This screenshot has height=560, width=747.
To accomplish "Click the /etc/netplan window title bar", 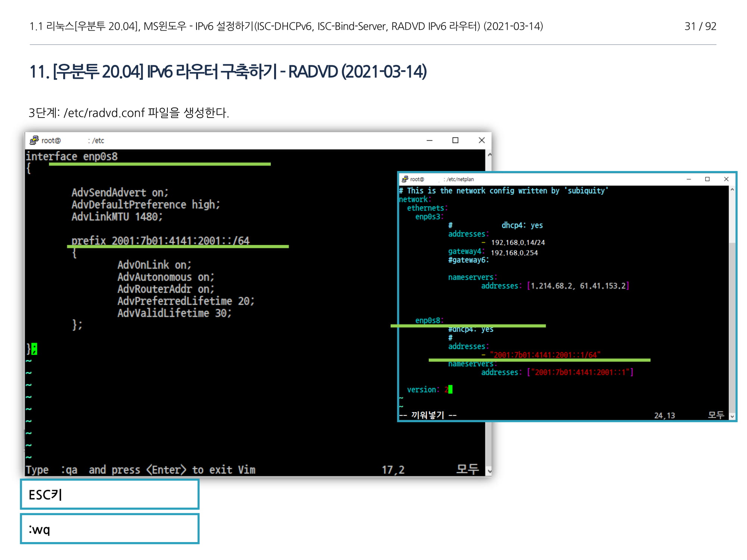I will (x=560, y=179).
